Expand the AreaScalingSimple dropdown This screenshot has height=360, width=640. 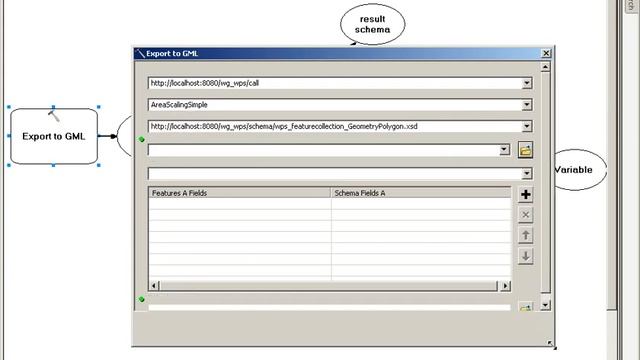coord(527,105)
